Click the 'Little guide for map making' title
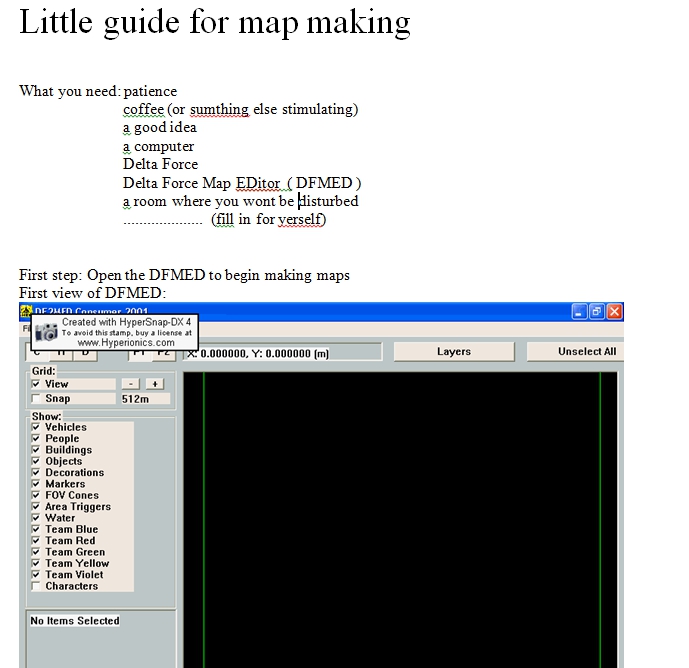Screen dimensions: 689x668 point(215,22)
